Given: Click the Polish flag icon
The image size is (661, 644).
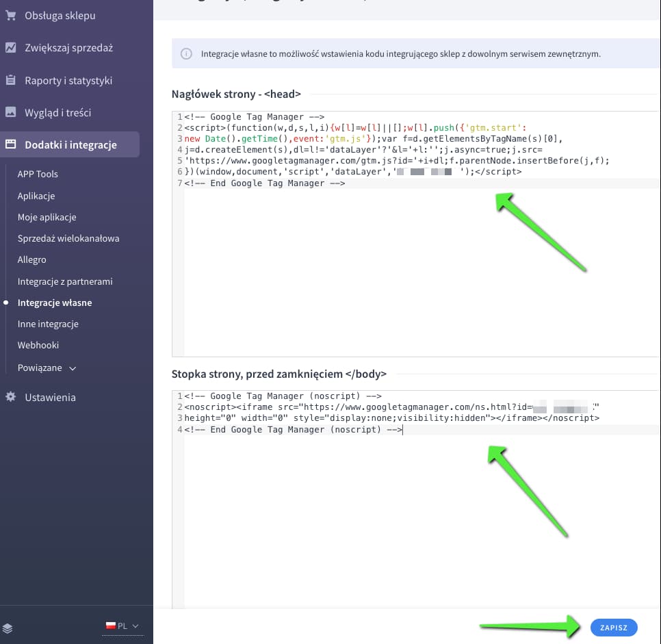Looking at the screenshot, I should coord(110,626).
